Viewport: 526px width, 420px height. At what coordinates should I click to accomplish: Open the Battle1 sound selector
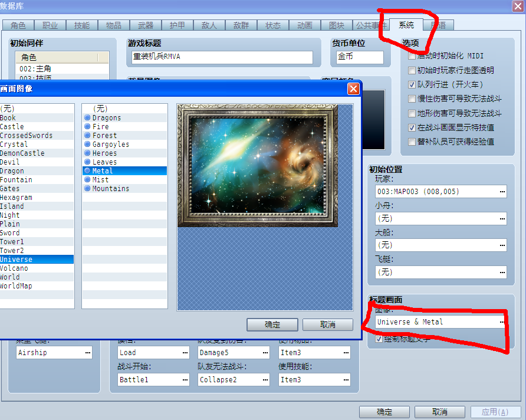point(185,380)
